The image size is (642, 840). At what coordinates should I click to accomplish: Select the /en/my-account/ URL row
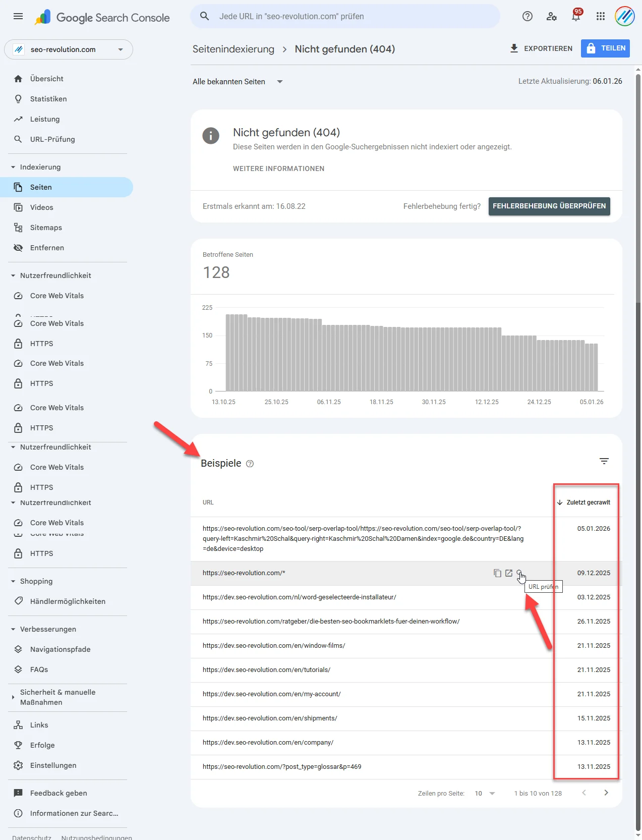406,694
